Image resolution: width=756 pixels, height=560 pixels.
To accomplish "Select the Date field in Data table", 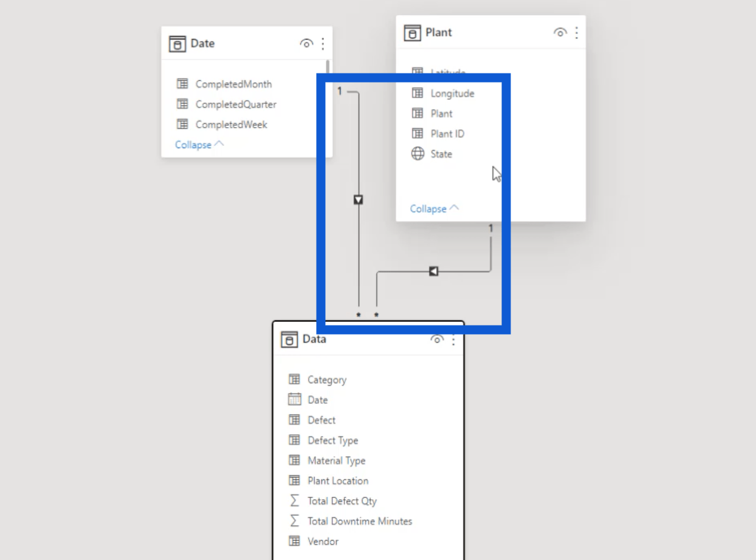I will click(317, 400).
